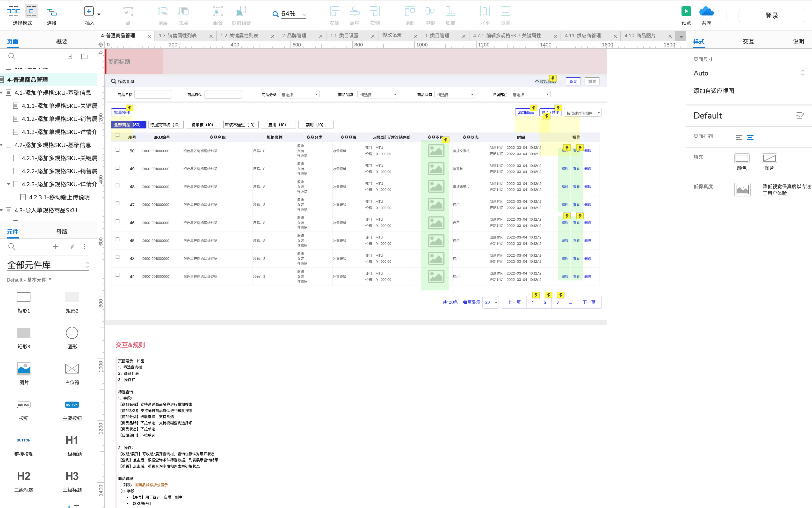Open the 全部元件库 library selector

[x=48, y=265]
